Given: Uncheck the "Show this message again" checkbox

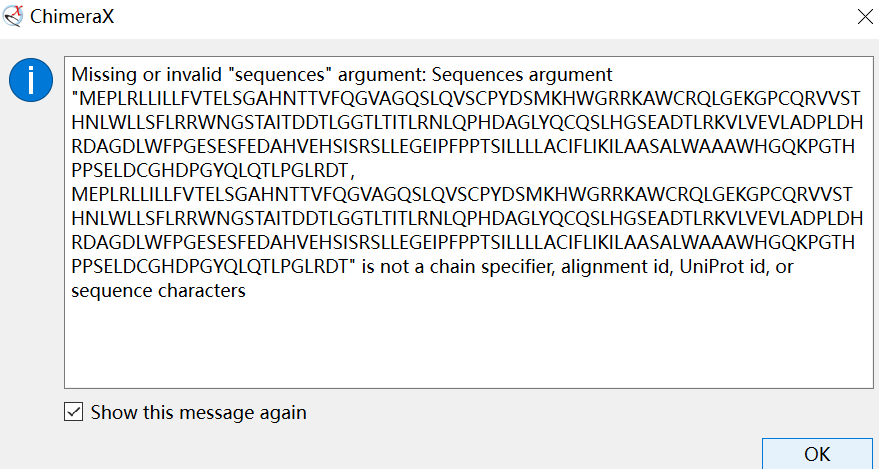Looking at the screenshot, I should pos(74,412).
